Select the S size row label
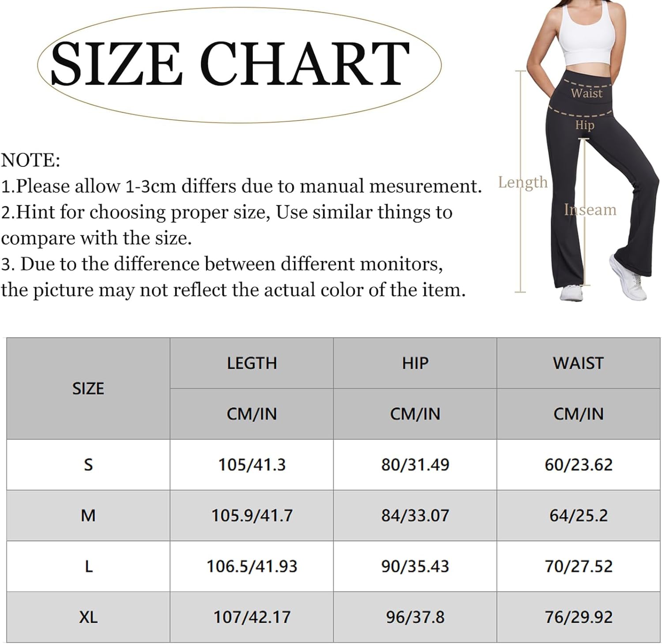The height and width of the screenshot is (644, 662). point(88,465)
